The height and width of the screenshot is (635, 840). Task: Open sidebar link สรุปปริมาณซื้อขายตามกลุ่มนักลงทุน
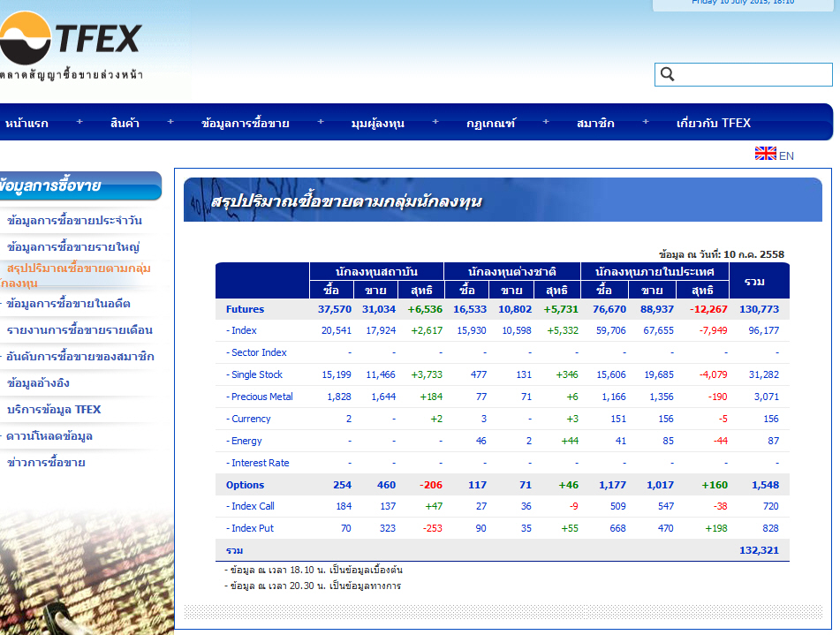(x=76, y=275)
